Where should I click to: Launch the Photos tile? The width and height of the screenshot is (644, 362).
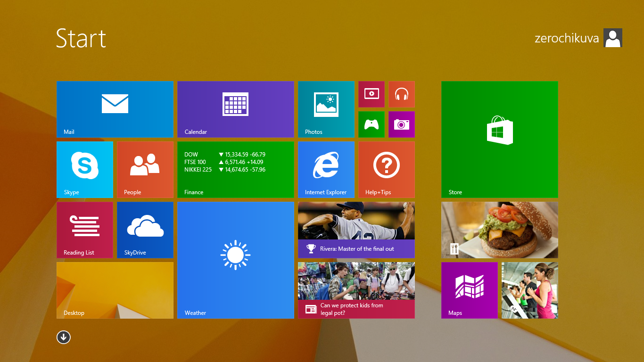pos(326,109)
